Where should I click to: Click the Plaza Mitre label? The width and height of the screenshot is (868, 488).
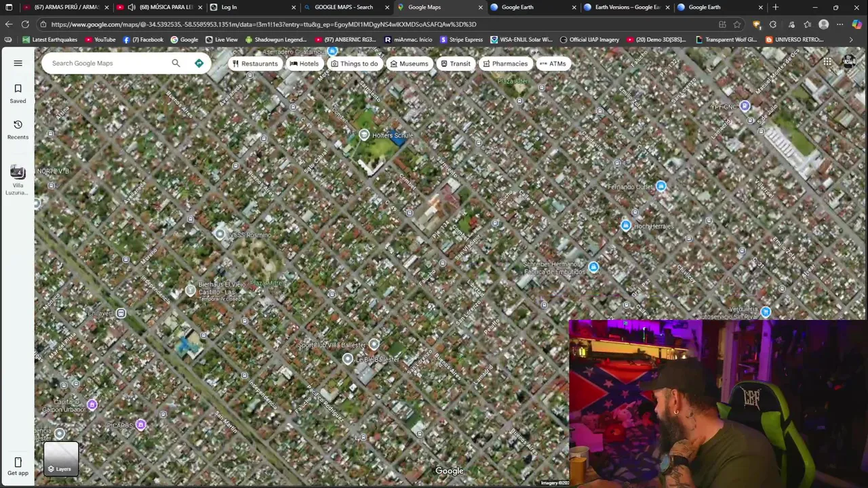(265, 283)
